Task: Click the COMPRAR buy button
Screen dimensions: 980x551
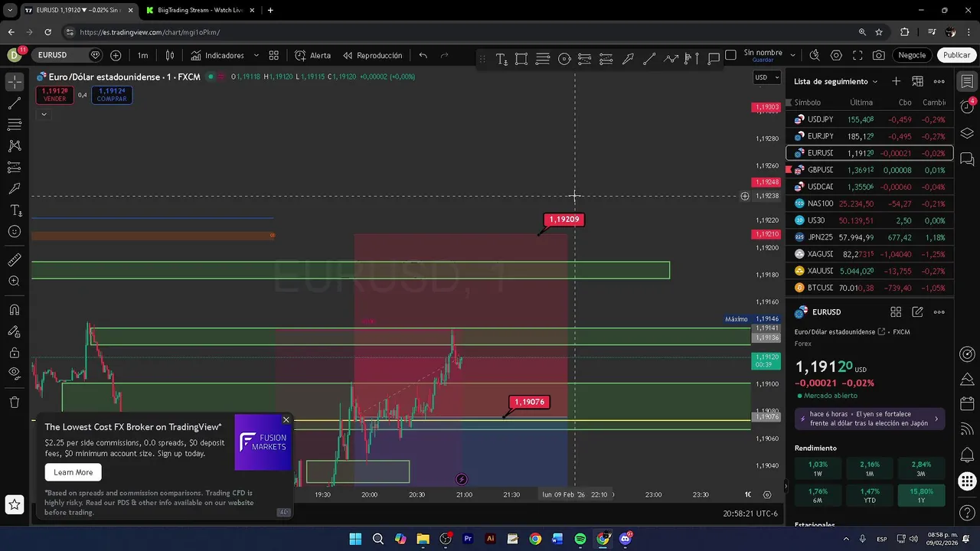Action: [x=112, y=95]
